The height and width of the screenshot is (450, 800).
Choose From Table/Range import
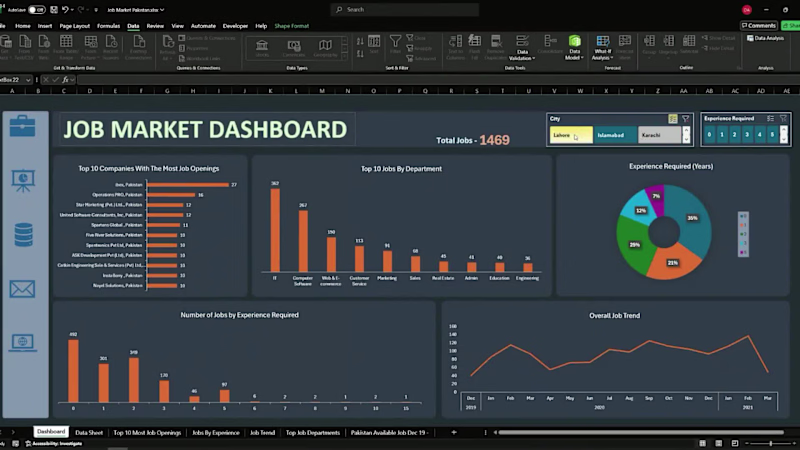66,47
